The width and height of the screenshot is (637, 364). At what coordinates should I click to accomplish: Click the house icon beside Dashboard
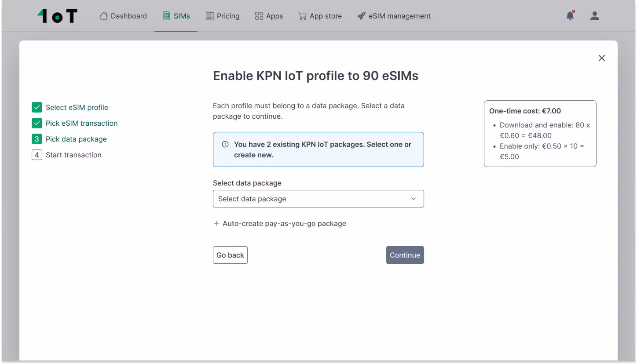pyautogui.click(x=103, y=16)
